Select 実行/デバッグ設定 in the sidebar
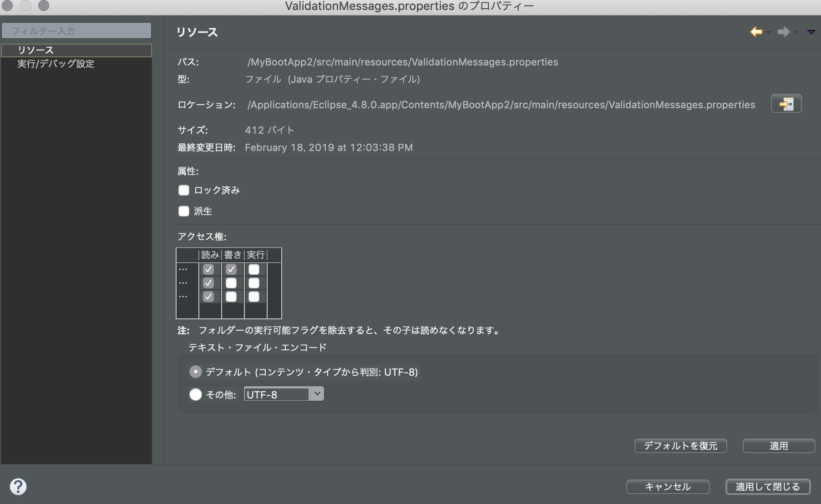The image size is (821, 504). [56, 64]
